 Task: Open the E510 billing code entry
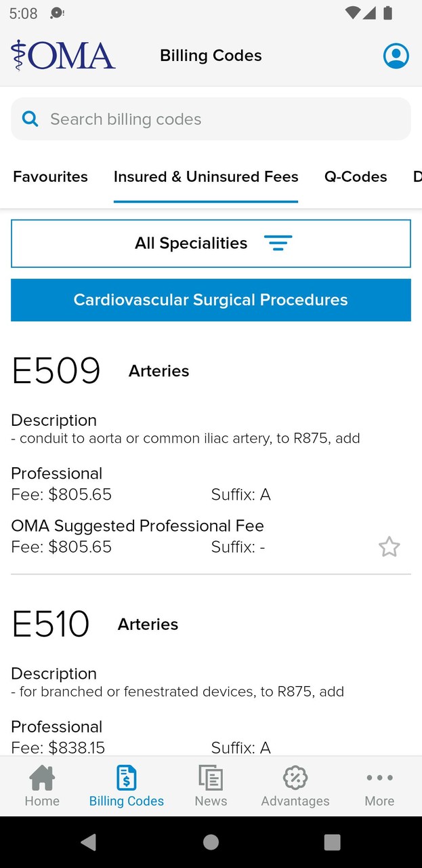tap(51, 624)
